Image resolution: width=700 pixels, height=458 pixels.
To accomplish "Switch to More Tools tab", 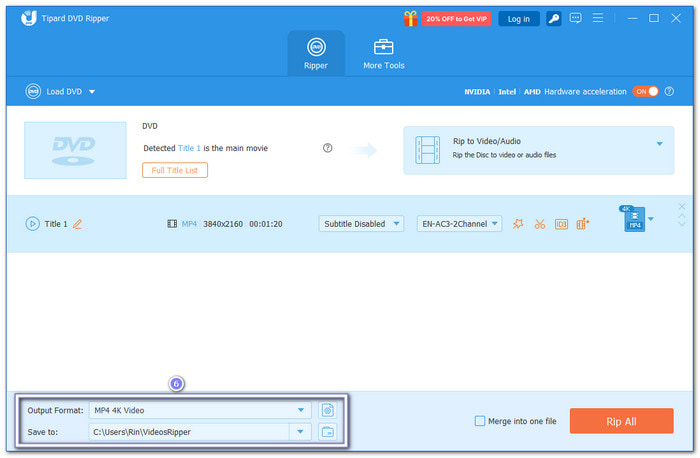I will (383, 54).
